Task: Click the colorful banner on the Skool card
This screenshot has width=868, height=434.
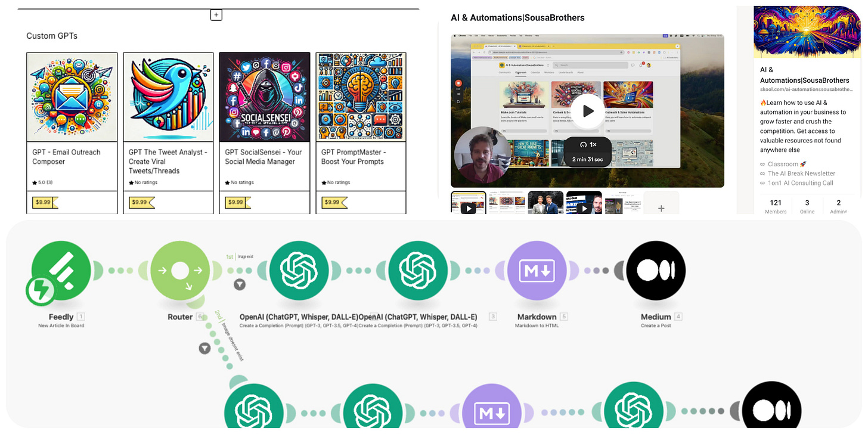Action: [807, 32]
